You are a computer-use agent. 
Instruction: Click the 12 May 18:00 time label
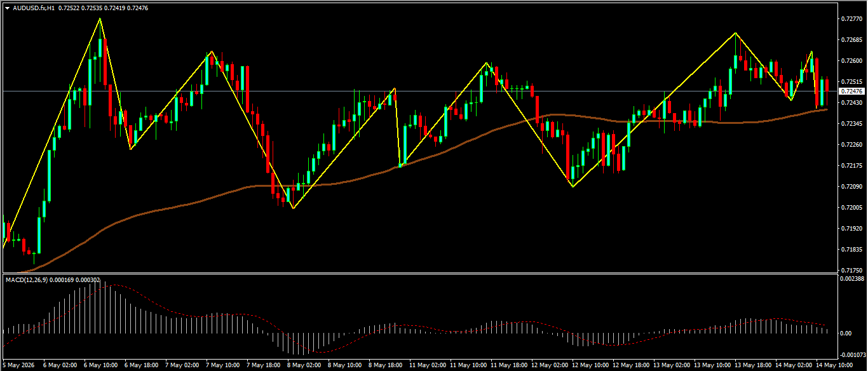[x=631, y=366]
